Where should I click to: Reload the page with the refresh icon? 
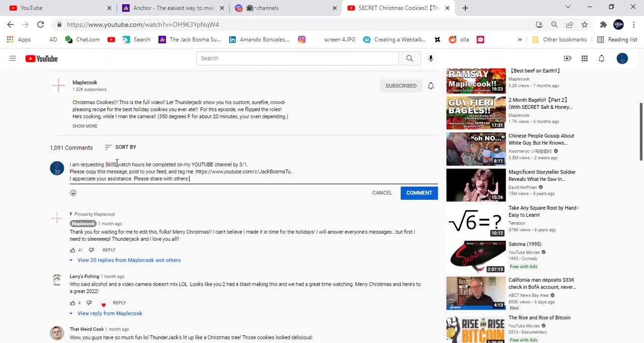(x=41, y=24)
